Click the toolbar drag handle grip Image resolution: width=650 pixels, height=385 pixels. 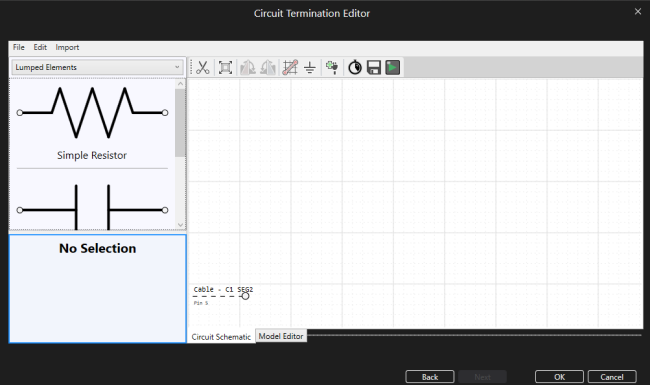191,67
